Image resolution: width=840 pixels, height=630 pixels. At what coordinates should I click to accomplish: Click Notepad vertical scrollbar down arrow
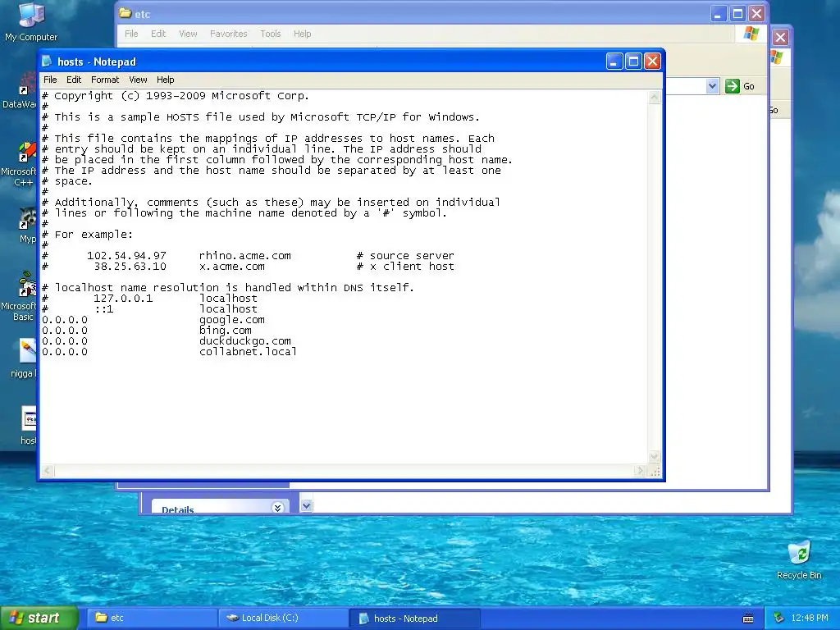(x=654, y=457)
